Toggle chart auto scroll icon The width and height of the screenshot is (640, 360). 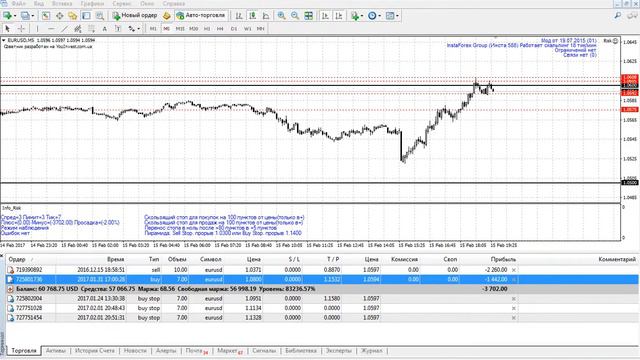pyautogui.click(x=325, y=16)
